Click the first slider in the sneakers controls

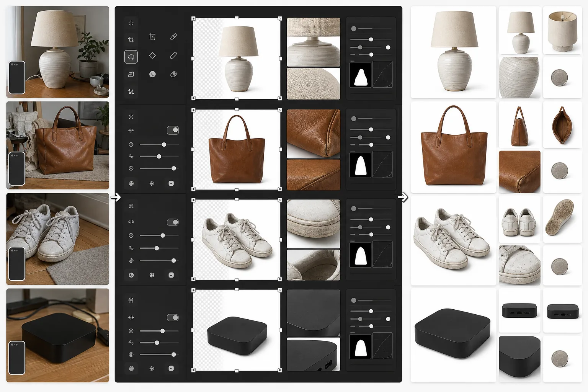tap(159, 235)
